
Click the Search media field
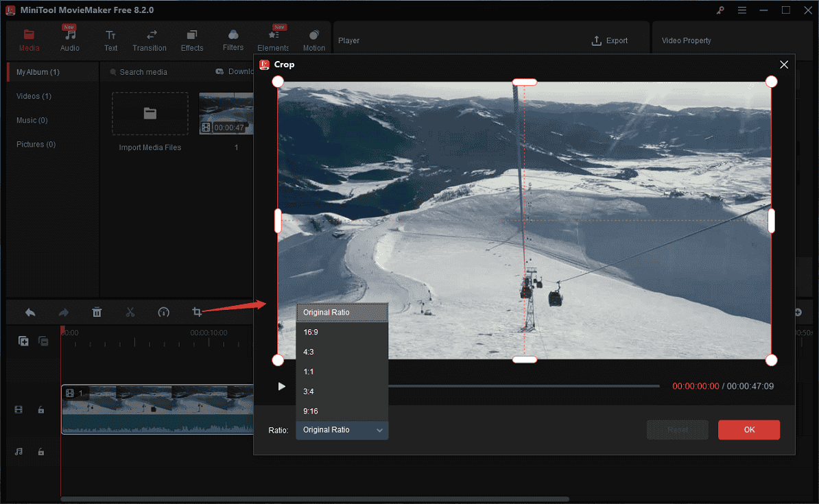(x=143, y=72)
